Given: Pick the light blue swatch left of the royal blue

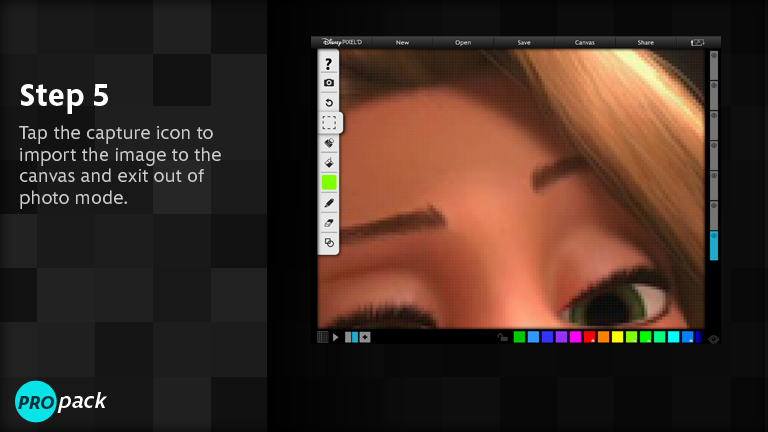Looking at the screenshot, I should point(533,336).
